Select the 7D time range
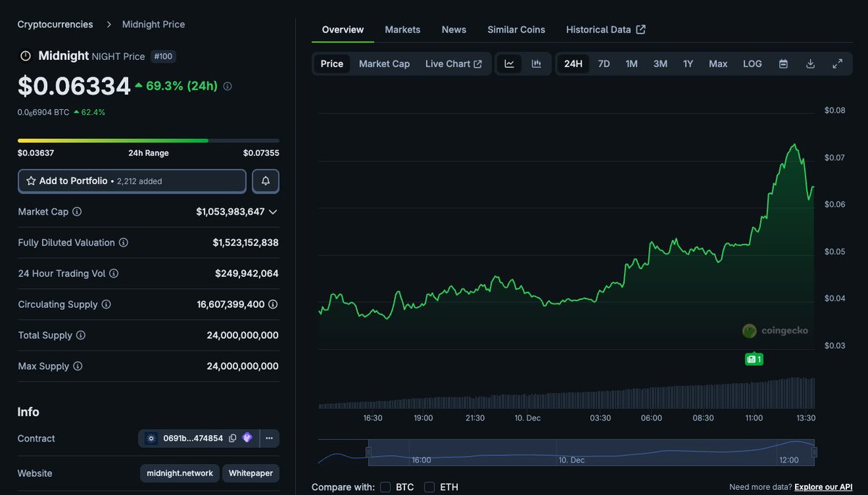 (x=604, y=64)
